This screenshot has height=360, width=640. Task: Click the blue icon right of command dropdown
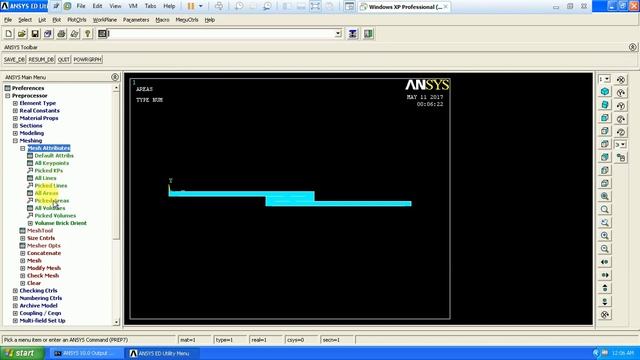[x=353, y=34]
